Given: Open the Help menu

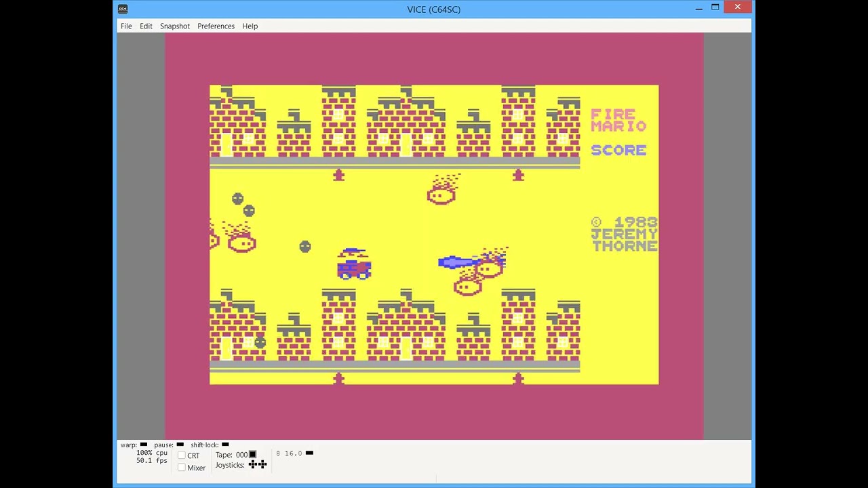Looking at the screenshot, I should (250, 26).
